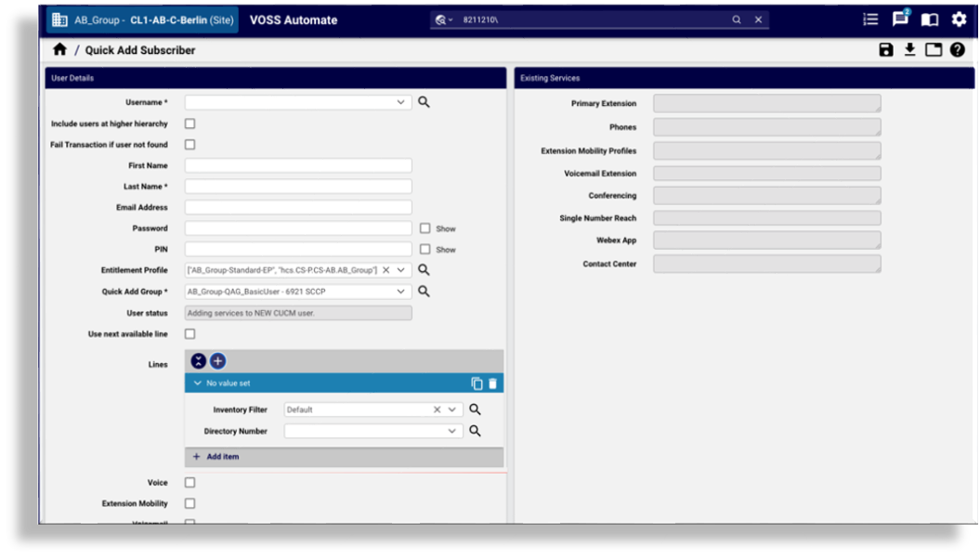Expand the Directory Number dropdown
This screenshot has height=558, width=980.
(452, 432)
